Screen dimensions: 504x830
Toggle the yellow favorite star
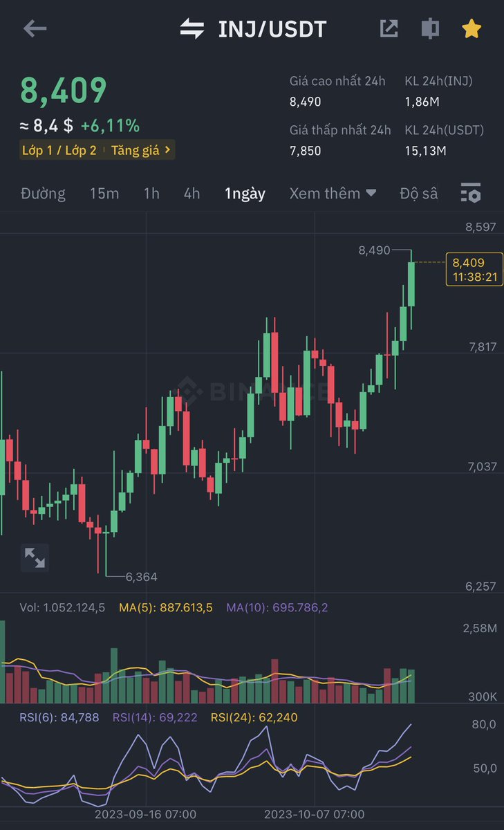coord(472,28)
